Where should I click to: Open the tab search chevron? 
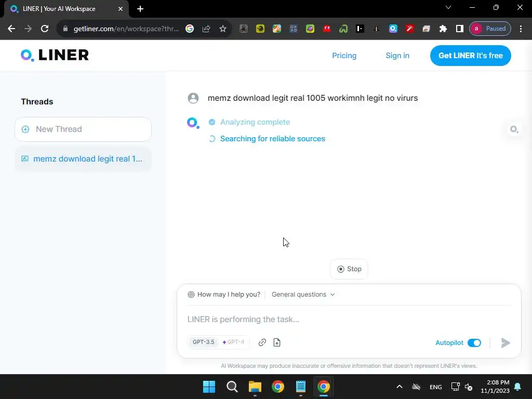click(448, 7)
